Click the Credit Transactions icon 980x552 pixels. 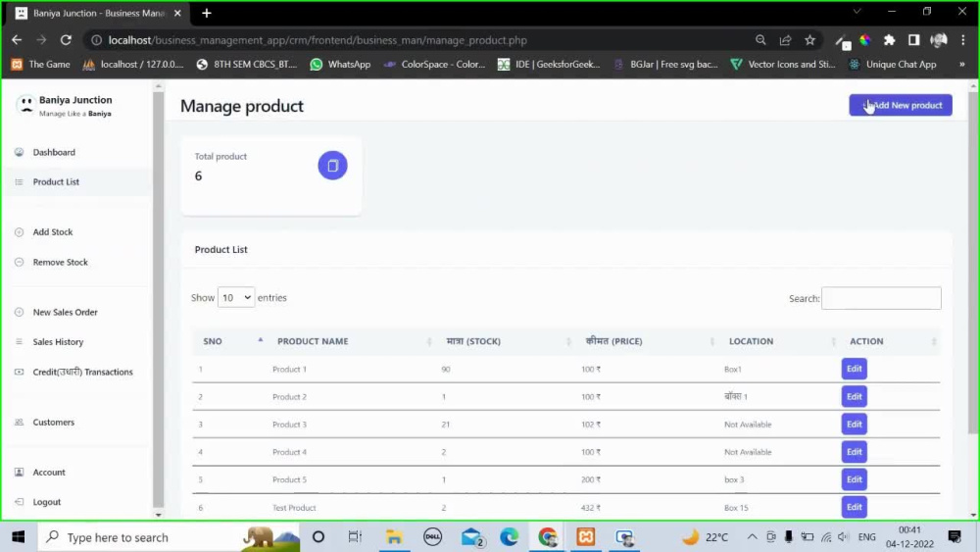tap(19, 372)
